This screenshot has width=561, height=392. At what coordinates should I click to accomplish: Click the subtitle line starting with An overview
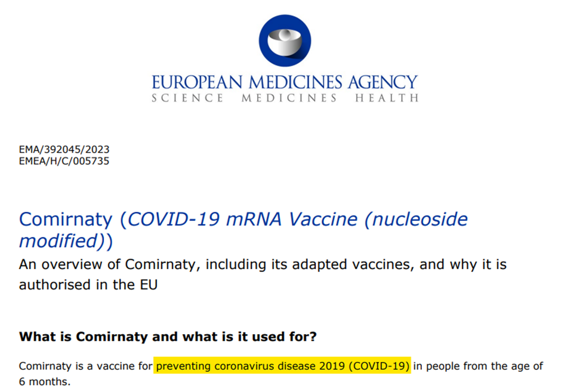(x=263, y=264)
